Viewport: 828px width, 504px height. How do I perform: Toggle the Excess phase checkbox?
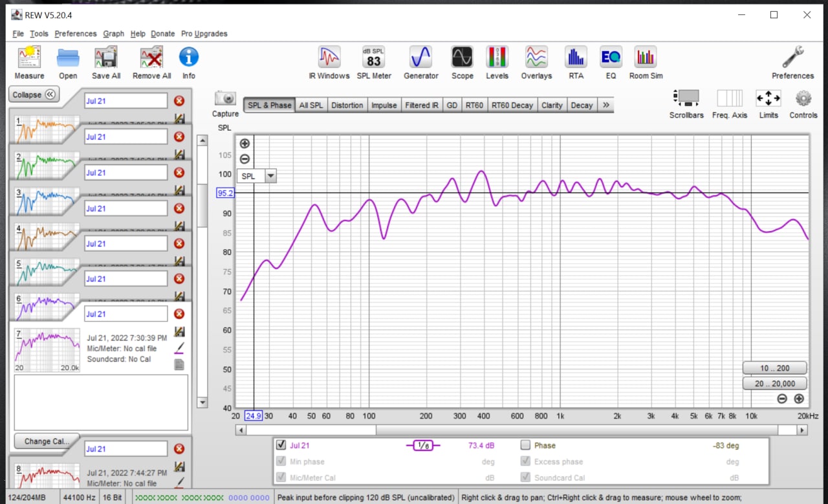(x=526, y=461)
